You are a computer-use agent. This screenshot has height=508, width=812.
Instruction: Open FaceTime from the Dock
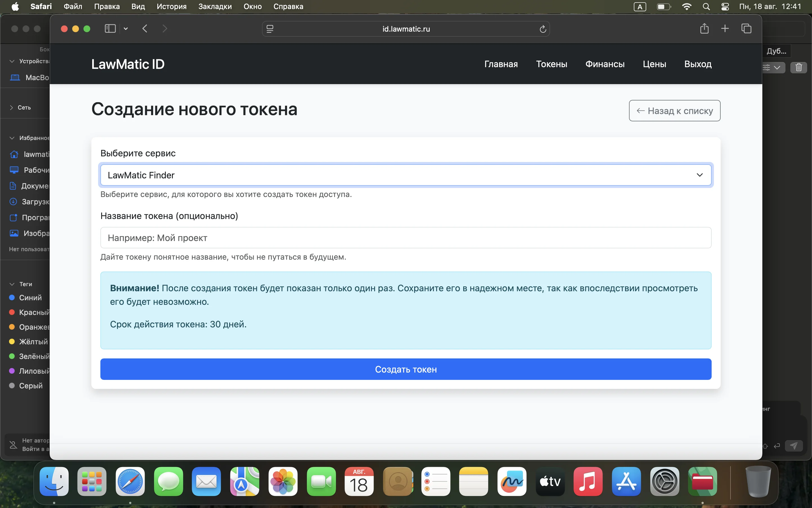(321, 481)
